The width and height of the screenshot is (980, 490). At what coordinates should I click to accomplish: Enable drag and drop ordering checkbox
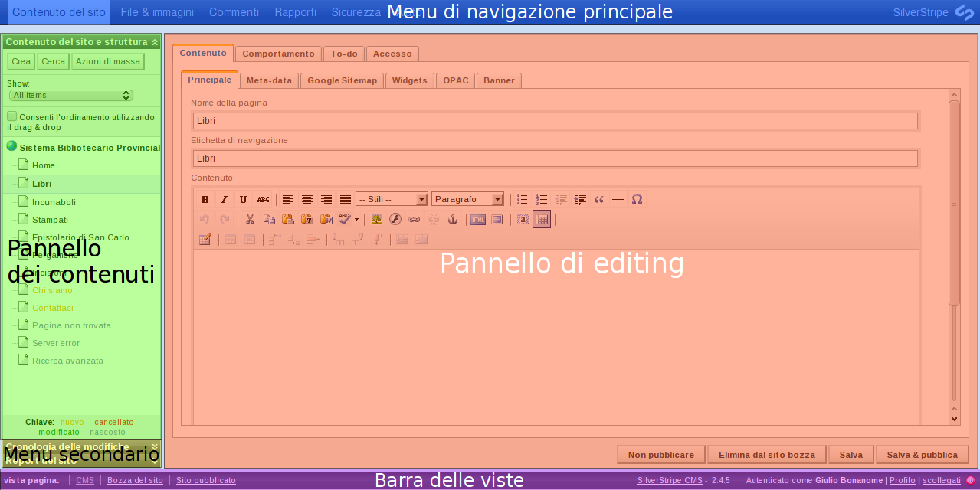11,114
